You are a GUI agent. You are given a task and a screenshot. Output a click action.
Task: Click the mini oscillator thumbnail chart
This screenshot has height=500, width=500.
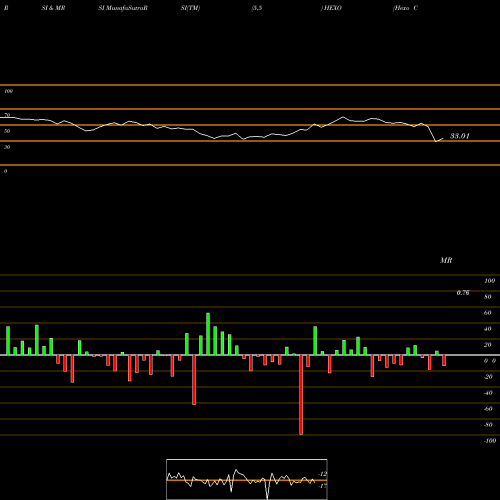point(247,479)
